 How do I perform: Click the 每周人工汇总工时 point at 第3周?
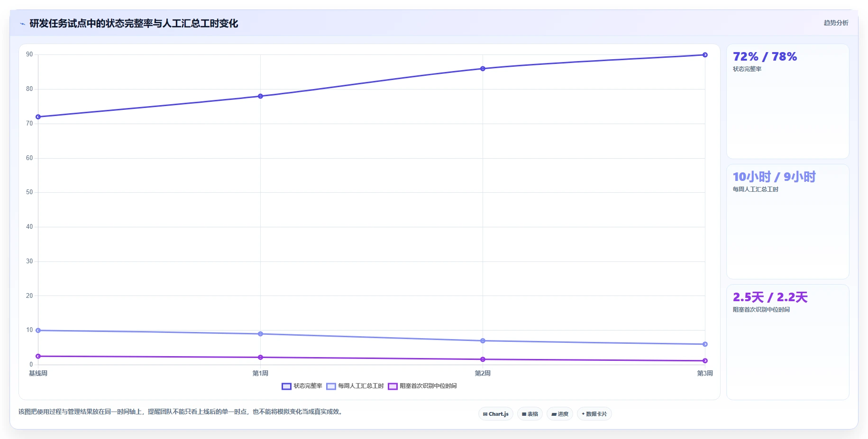(705, 344)
